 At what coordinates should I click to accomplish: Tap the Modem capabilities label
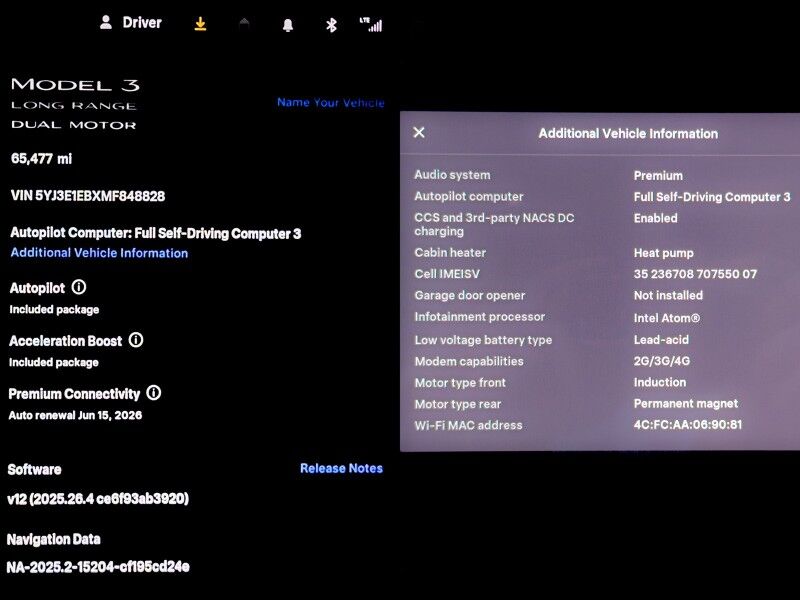[x=469, y=361]
